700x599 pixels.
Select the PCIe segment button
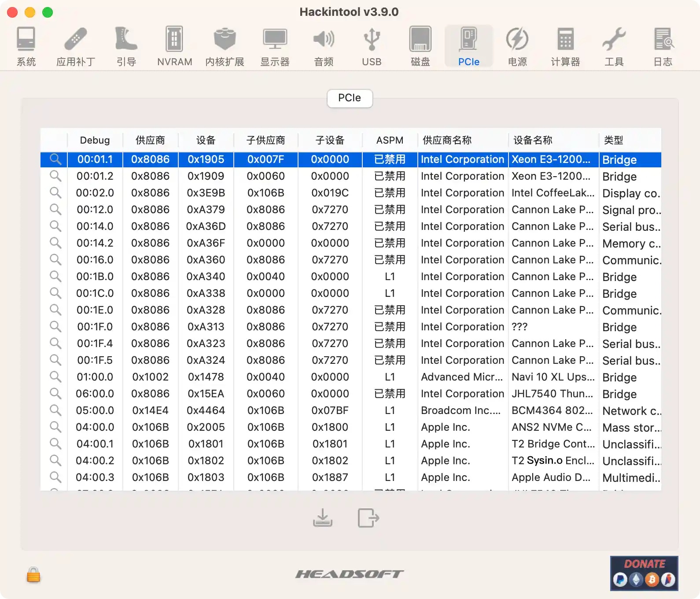(x=350, y=98)
